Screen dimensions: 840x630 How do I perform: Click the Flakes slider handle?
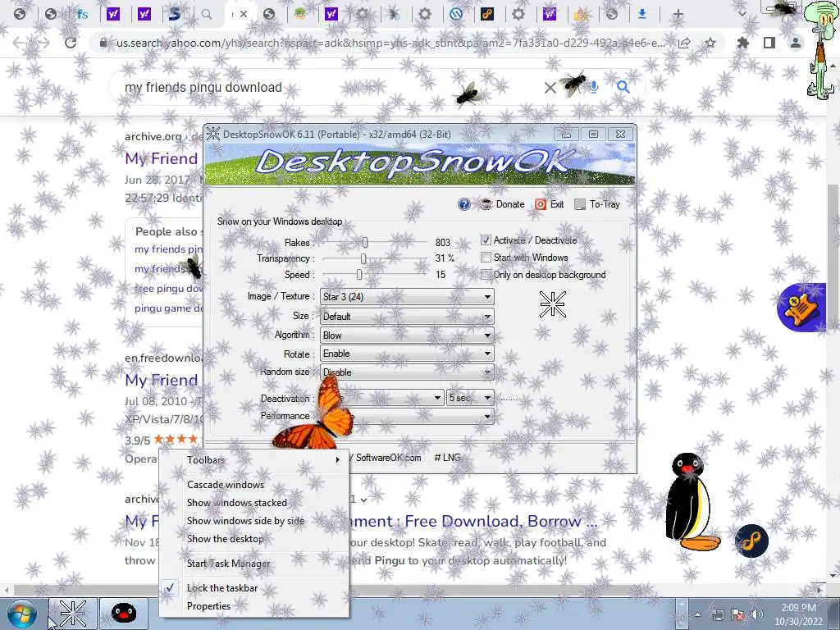click(x=365, y=243)
